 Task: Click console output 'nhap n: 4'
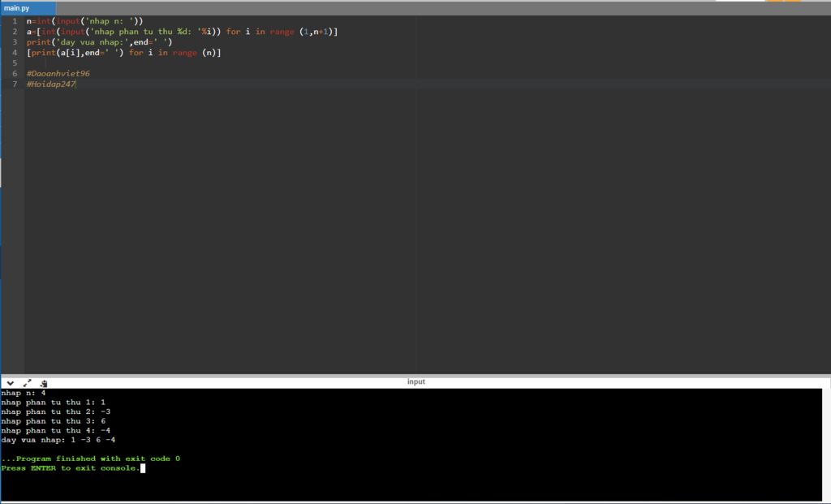pyautogui.click(x=24, y=394)
